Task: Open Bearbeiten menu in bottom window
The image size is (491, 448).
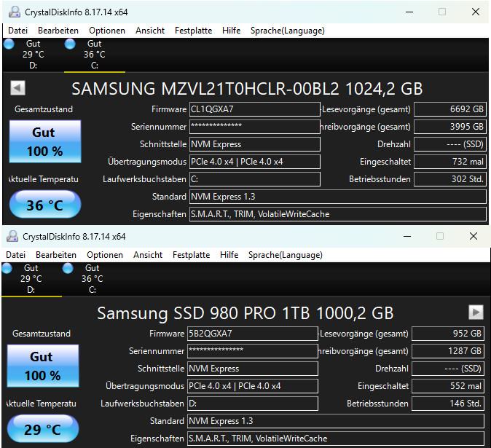Action: 56,255
